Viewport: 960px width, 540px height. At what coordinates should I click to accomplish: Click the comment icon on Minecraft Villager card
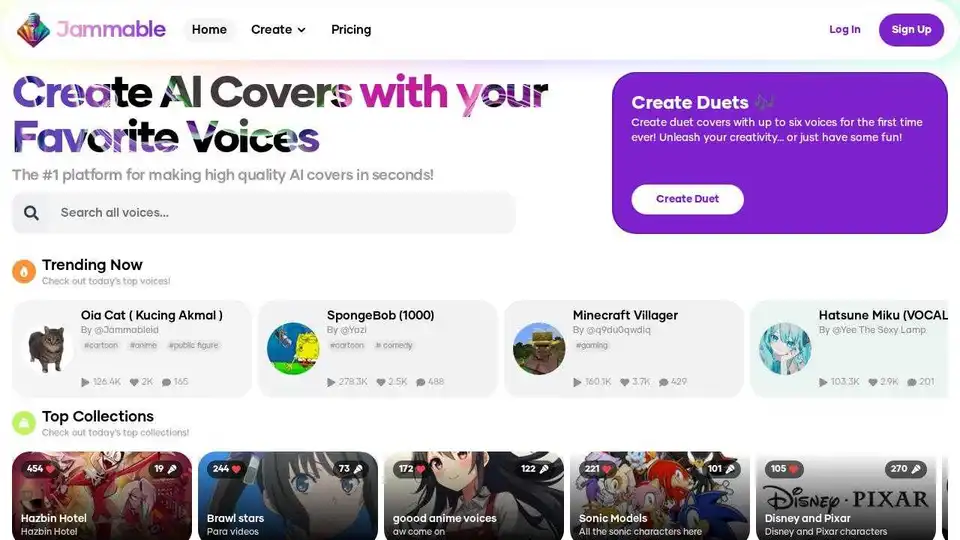[664, 382]
